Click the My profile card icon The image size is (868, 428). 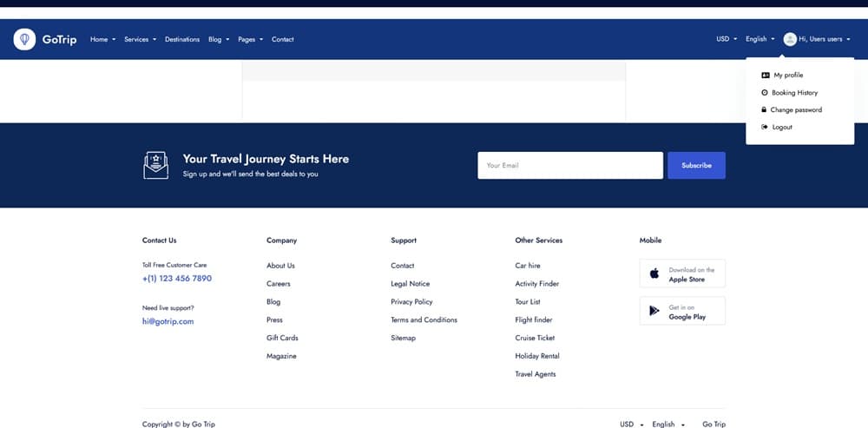click(765, 76)
